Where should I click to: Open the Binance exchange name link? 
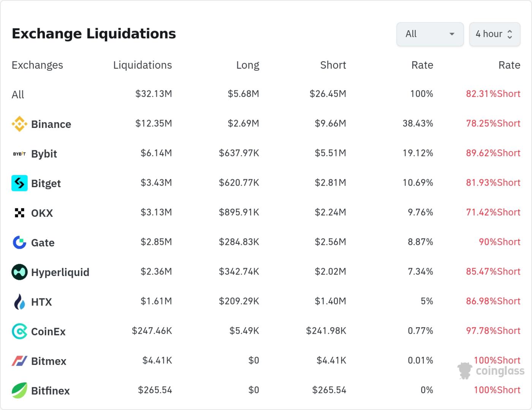click(51, 124)
